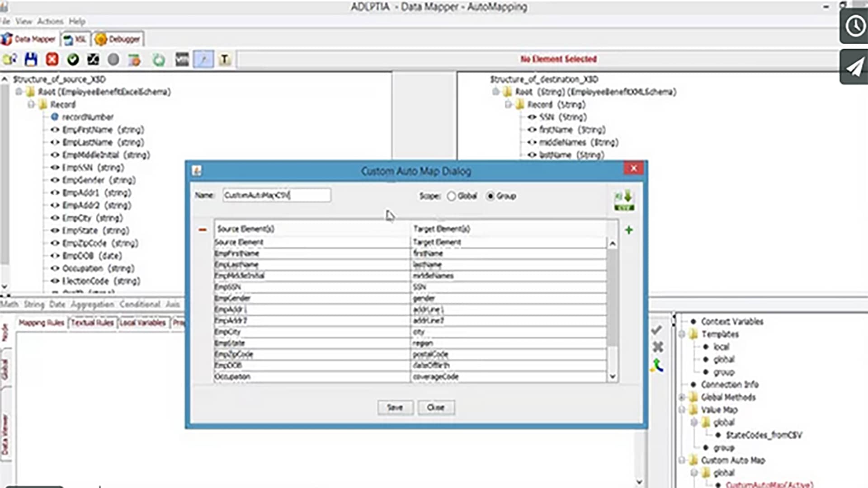Select the Group scope radio button
The image size is (868, 488).
tap(491, 196)
